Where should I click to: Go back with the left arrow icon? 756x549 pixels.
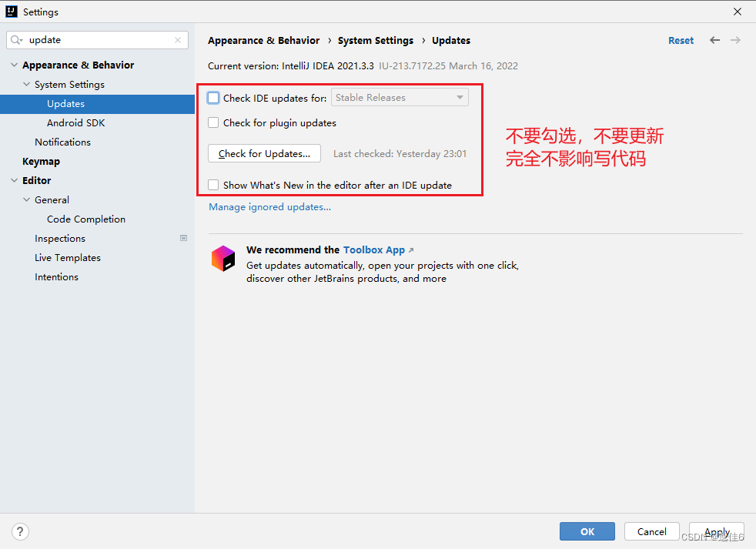click(x=714, y=40)
